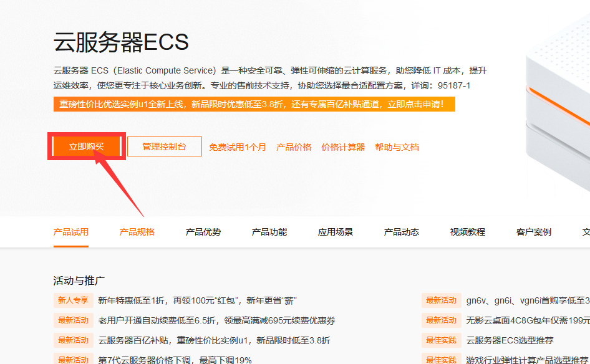The image size is (590, 364).
Task: Open the 管理控制台 management console
Action: [x=165, y=146]
